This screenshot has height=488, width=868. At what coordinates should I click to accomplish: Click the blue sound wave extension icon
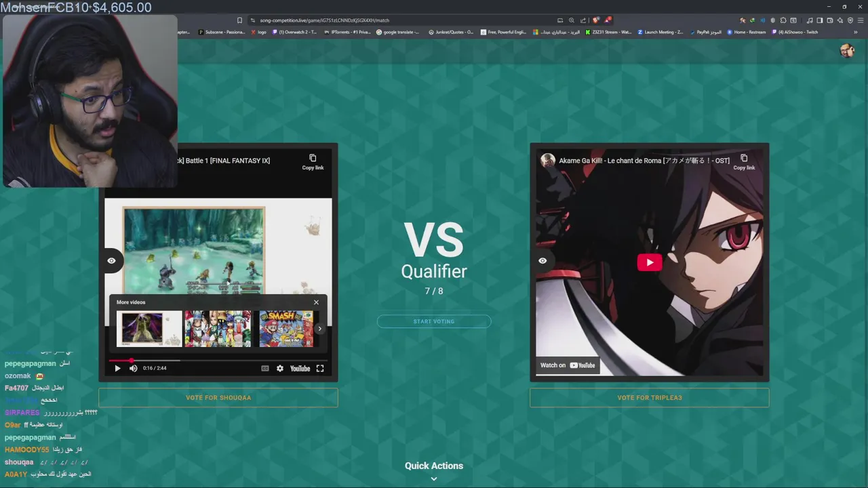pos(762,20)
